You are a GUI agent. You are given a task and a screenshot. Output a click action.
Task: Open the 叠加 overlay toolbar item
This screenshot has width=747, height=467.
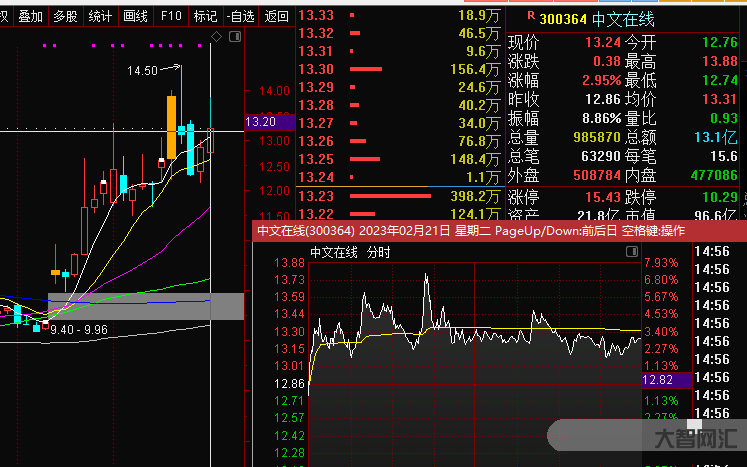pyautogui.click(x=31, y=16)
